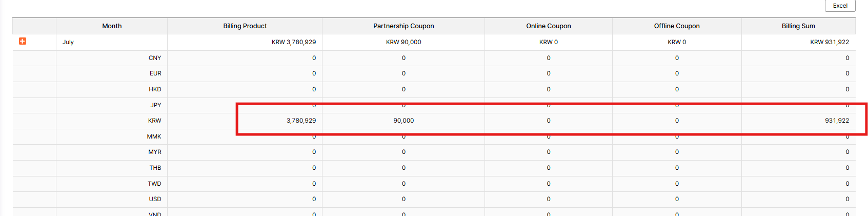Select the EUR currency row label

tap(155, 73)
